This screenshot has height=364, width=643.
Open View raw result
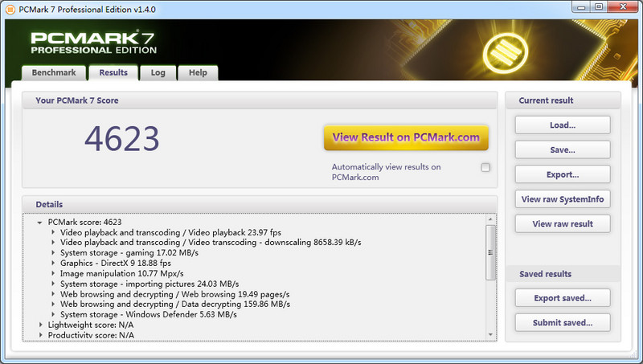point(563,224)
